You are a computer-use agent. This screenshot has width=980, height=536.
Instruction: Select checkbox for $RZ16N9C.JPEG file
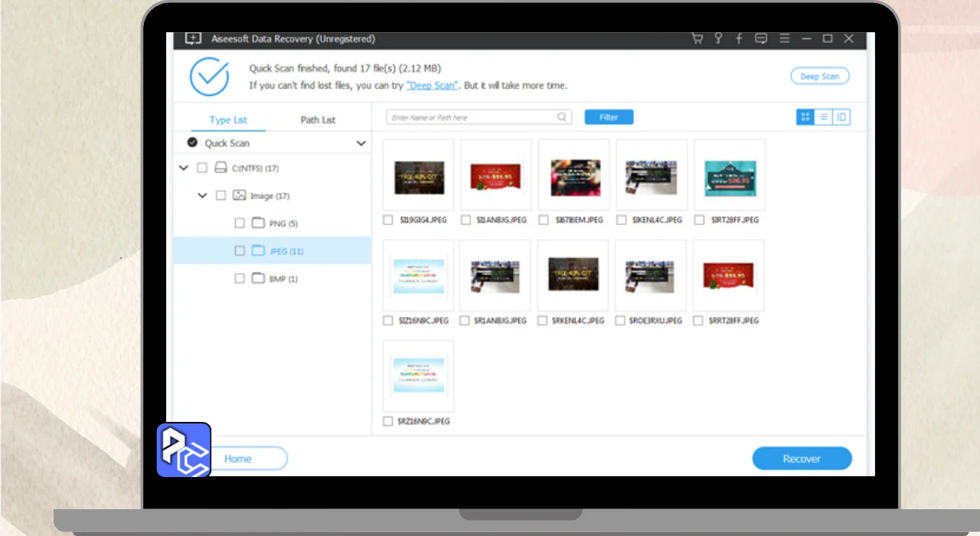(388, 421)
